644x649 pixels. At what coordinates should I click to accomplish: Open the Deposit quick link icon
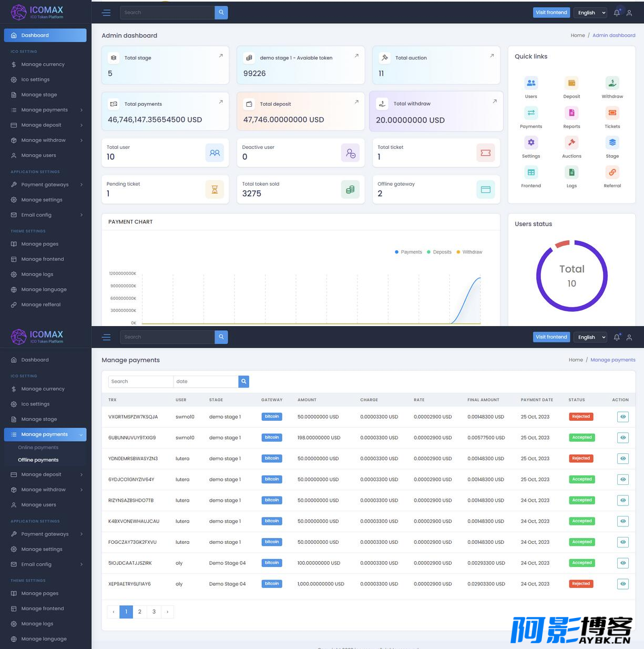pyautogui.click(x=571, y=83)
